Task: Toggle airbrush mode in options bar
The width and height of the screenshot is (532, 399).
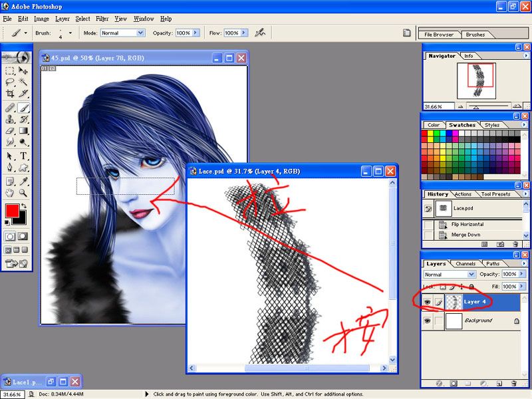Action: coord(260,33)
